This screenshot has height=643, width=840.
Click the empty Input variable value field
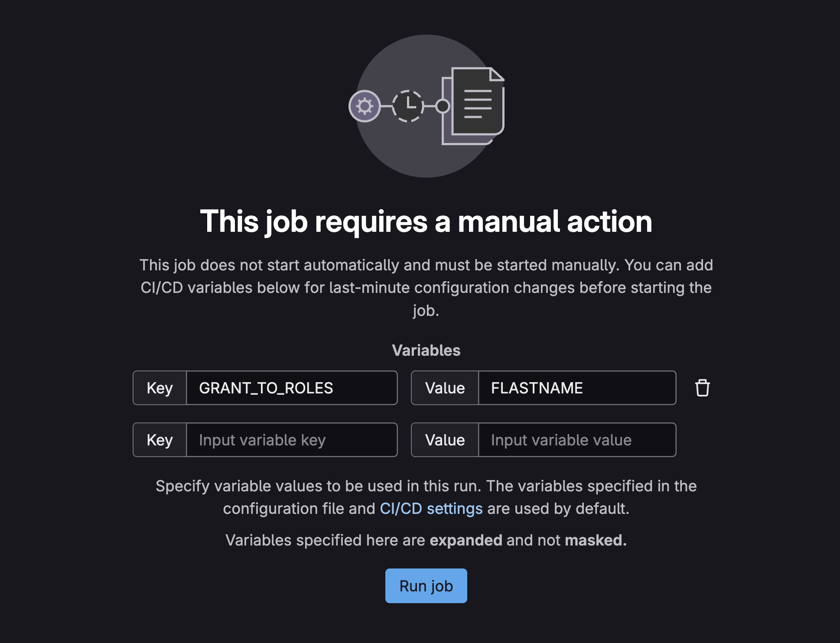point(577,440)
